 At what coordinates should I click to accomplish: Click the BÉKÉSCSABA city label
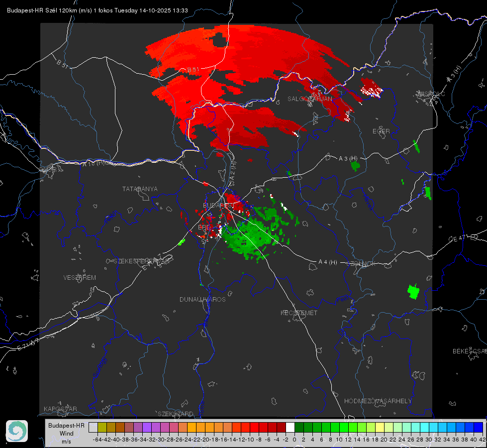click(x=470, y=351)
